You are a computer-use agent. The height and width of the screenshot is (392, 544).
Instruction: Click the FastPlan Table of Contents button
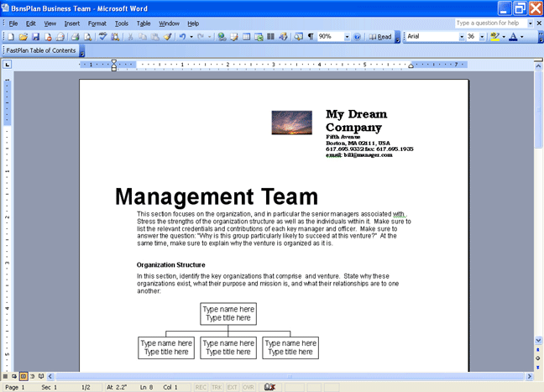(x=41, y=50)
